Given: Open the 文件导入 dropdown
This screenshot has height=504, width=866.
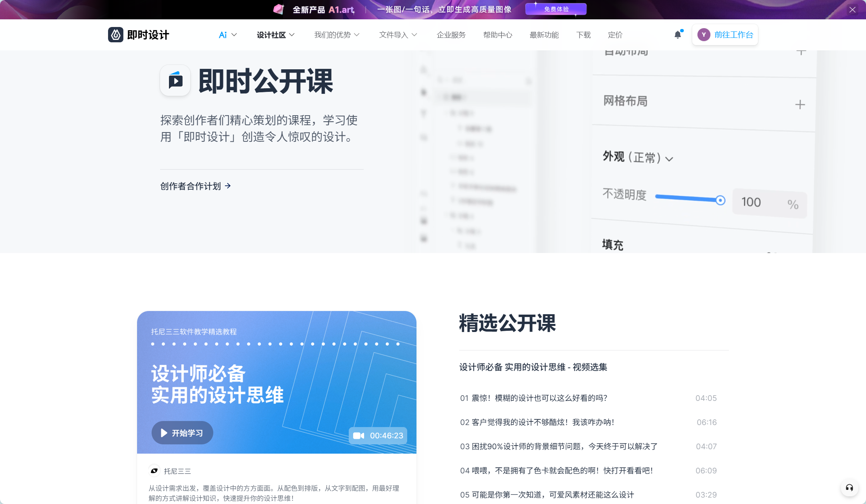Looking at the screenshot, I should pos(398,35).
